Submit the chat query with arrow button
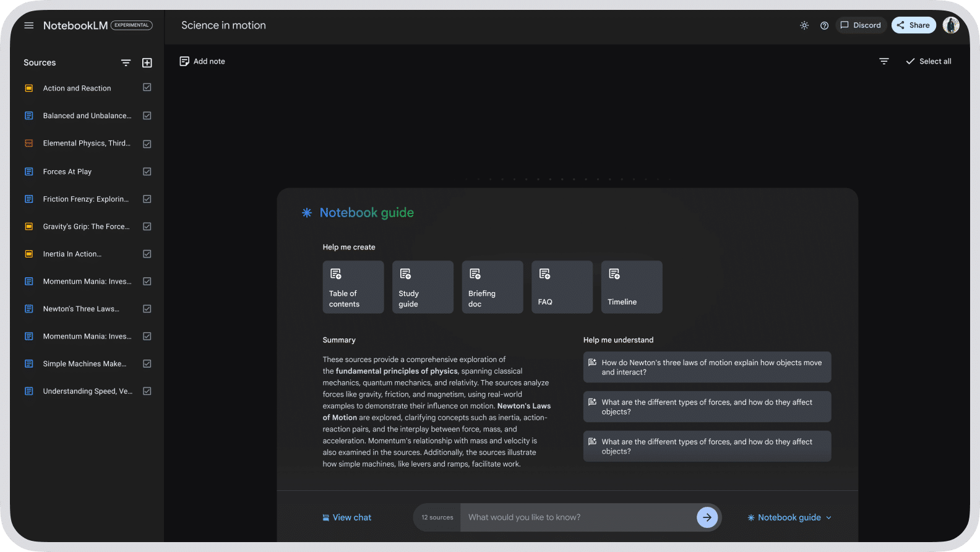This screenshot has height=552, width=980. 707,517
